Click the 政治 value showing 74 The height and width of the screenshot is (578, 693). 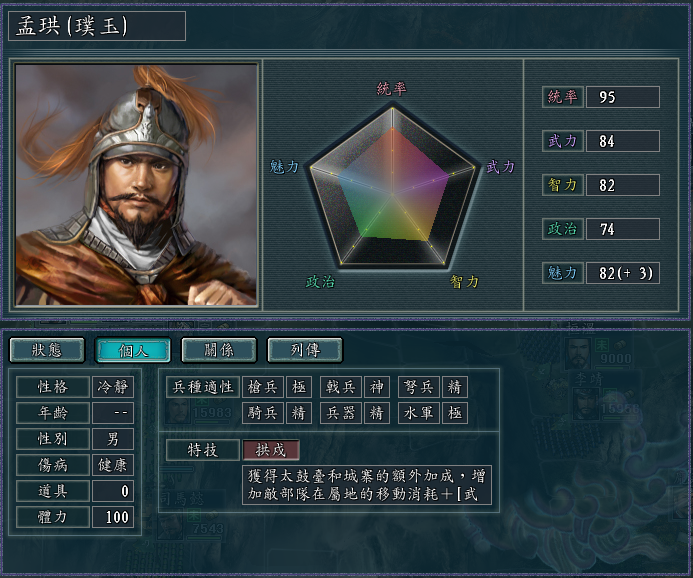pyautogui.click(x=623, y=229)
